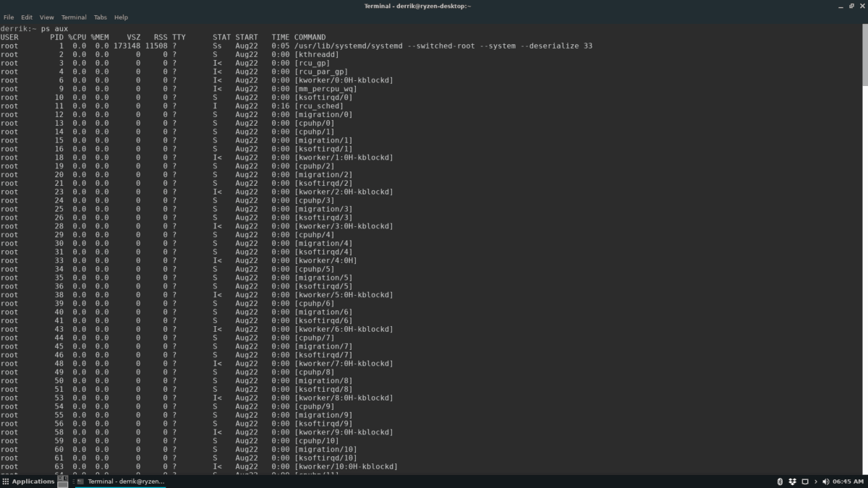Viewport: 868px width, 488px height.
Task: Click the [cpuhp/5] process entry
Action: tap(314, 269)
